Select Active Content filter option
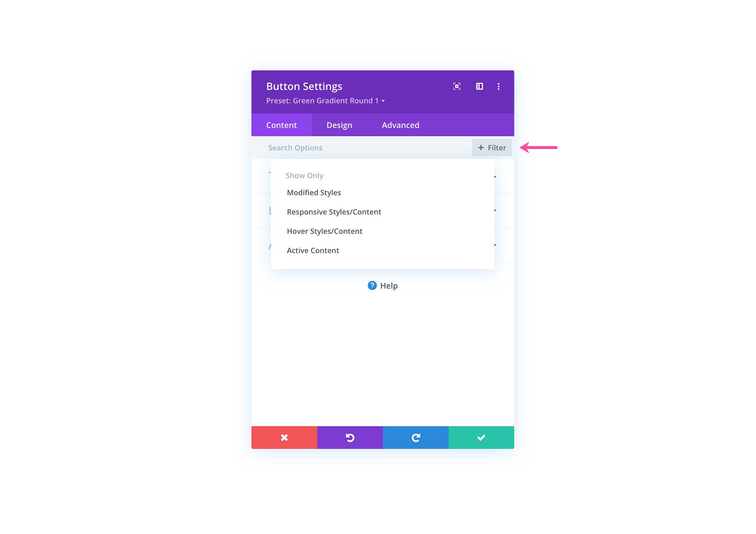The width and height of the screenshot is (756, 534). 312,250
